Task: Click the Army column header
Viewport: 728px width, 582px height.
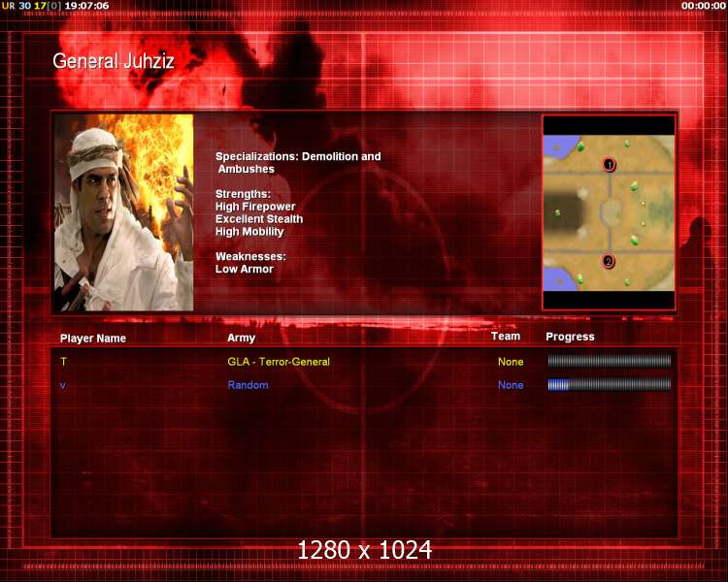Action: (x=241, y=338)
